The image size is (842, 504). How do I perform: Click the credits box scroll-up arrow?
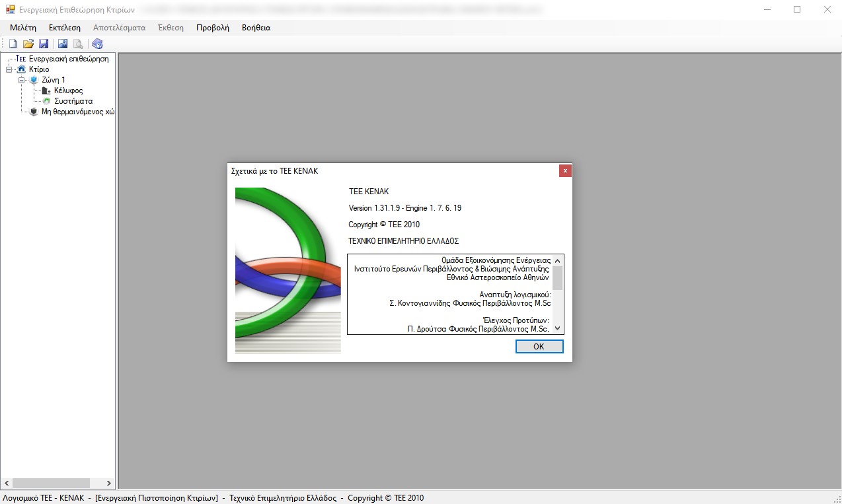coord(558,260)
